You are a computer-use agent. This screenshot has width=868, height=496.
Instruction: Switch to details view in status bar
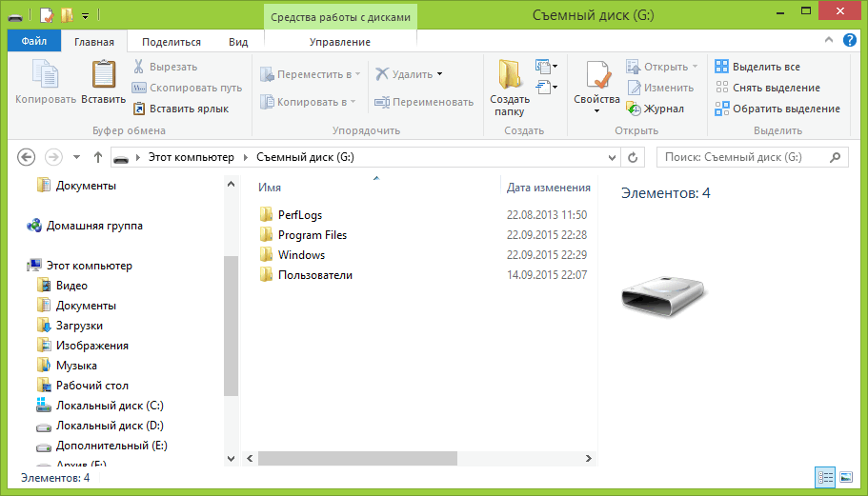pyautogui.click(x=825, y=477)
